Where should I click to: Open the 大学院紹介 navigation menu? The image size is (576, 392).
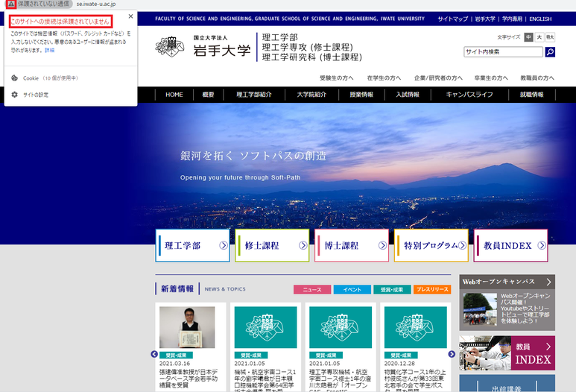point(311,95)
